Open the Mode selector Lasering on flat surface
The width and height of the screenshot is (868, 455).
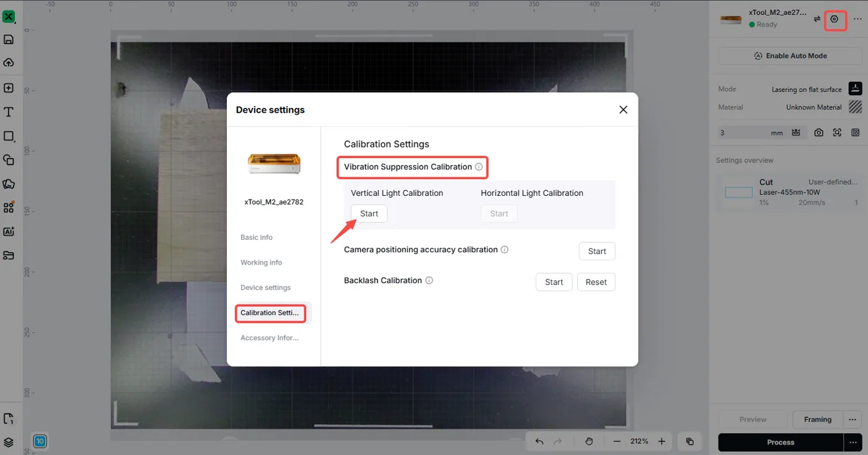pyautogui.click(x=816, y=89)
